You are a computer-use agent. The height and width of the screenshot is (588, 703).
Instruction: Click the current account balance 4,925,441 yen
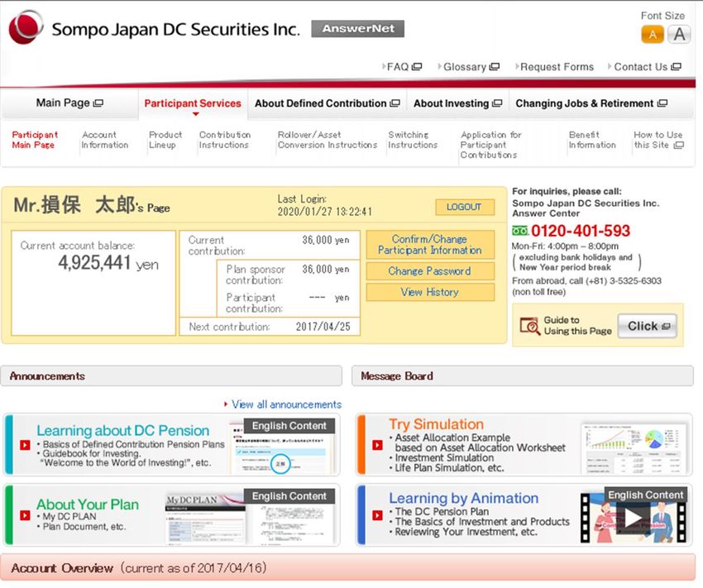tap(108, 263)
